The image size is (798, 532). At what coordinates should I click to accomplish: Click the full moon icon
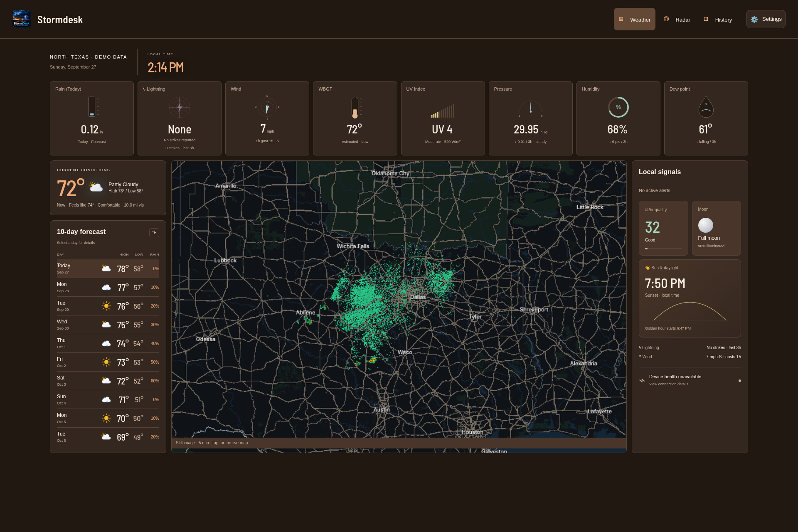point(706,225)
